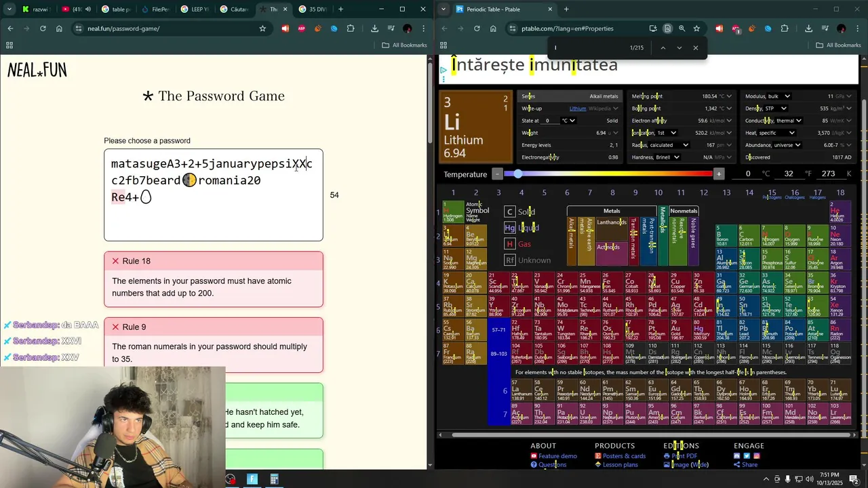Viewport: 868px width, 488px height.
Task: Show system tray hidden icons arrow
Action: click(766, 479)
